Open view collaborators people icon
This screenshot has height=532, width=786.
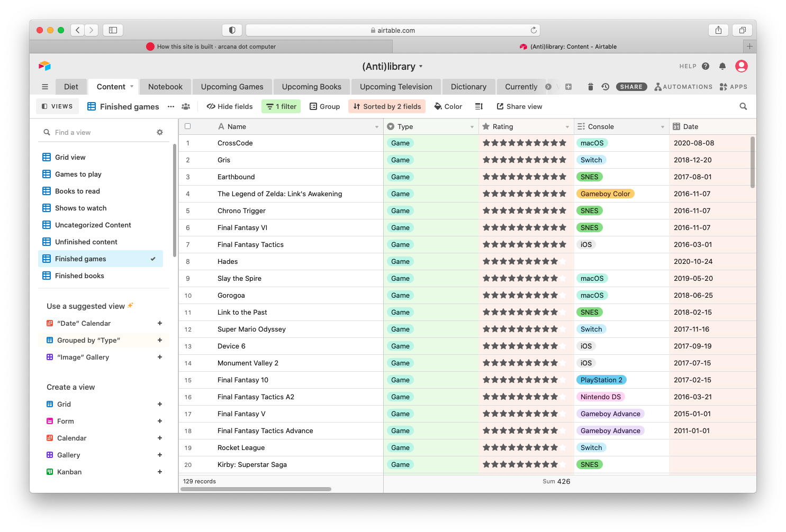pyautogui.click(x=186, y=106)
